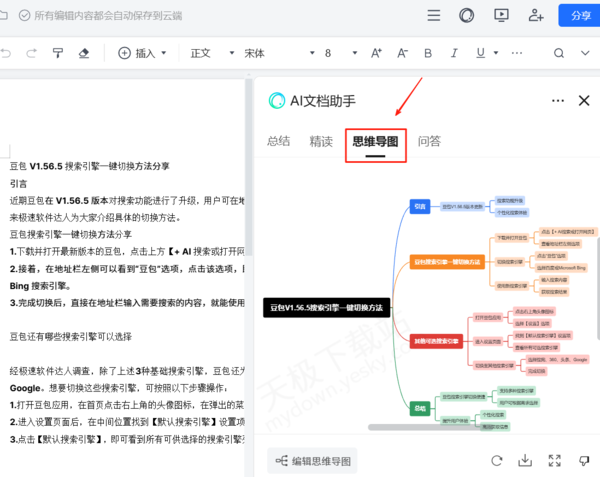Click the document title line 豆包 V1.56.5

[90, 166]
